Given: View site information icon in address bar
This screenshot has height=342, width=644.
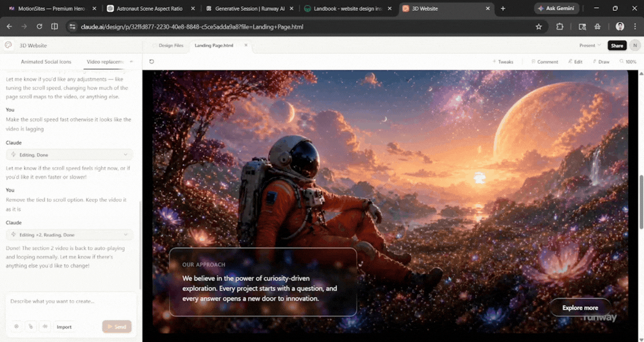Looking at the screenshot, I should 72,27.
